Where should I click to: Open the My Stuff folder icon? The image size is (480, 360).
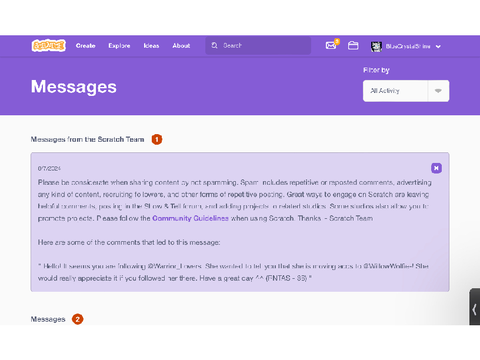[x=353, y=46]
